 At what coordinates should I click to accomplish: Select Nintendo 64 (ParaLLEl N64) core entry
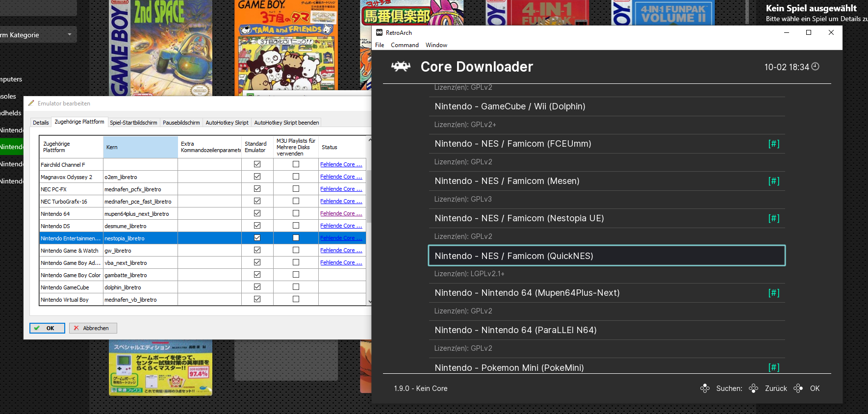607,330
